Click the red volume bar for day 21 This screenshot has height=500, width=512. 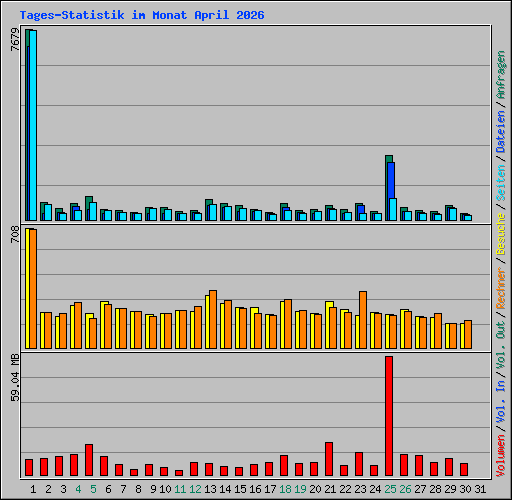click(x=329, y=459)
